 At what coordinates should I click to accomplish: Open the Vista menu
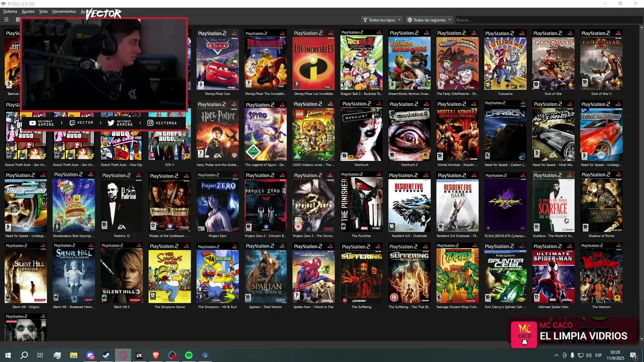click(x=43, y=11)
